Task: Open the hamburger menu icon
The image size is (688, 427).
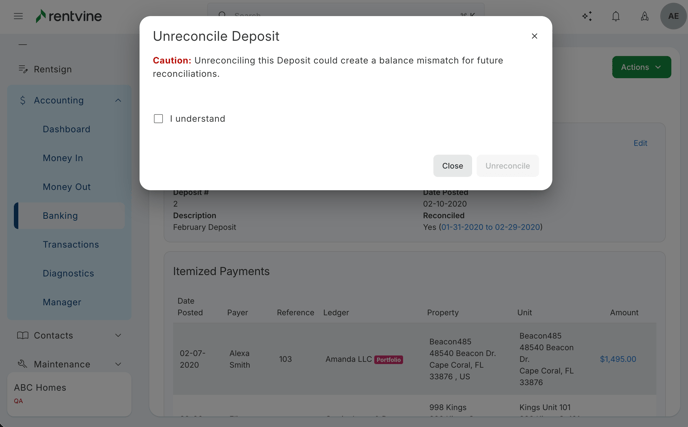Action: click(18, 16)
